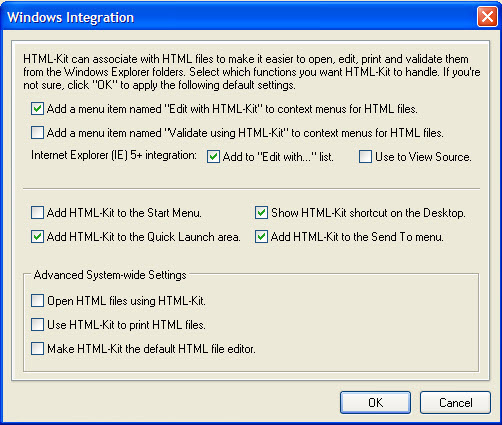Untick the Add to "Edit with..." list checkbox
The height and width of the screenshot is (425, 502).
pos(213,156)
